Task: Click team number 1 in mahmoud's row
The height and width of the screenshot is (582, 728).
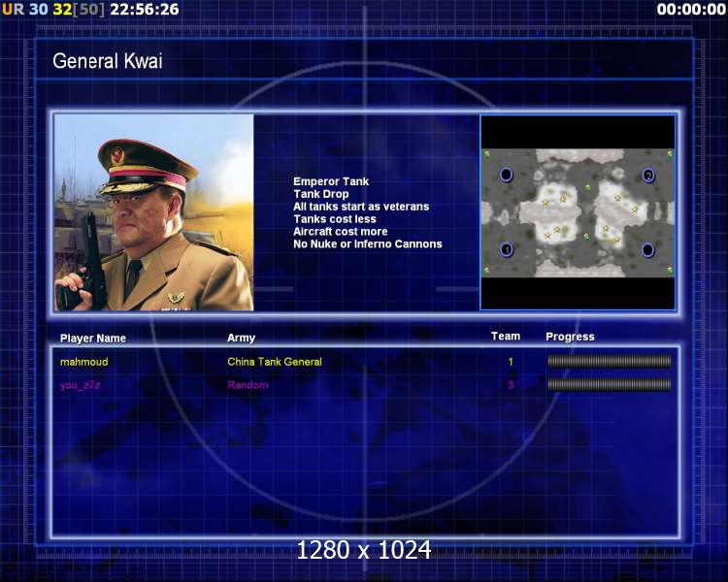Action: [511, 362]
